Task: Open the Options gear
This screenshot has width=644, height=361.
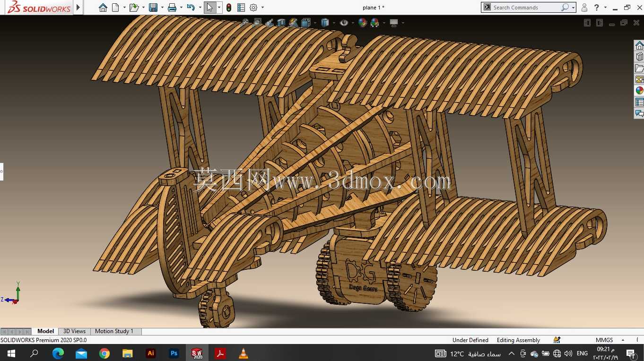Action: pyautogui.click(x=253, y=8)
